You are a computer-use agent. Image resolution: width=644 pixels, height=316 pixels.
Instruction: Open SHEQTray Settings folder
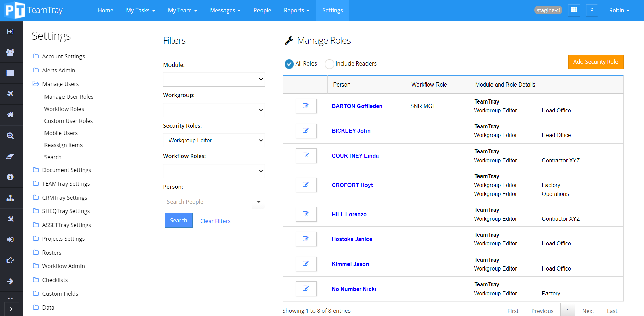coord(61,211)
